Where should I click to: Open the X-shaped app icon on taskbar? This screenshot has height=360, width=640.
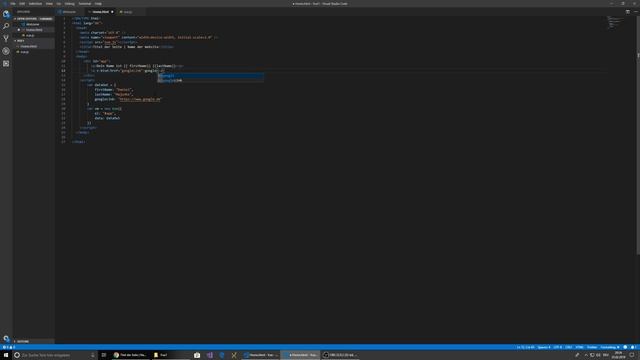tap(234, 355)
